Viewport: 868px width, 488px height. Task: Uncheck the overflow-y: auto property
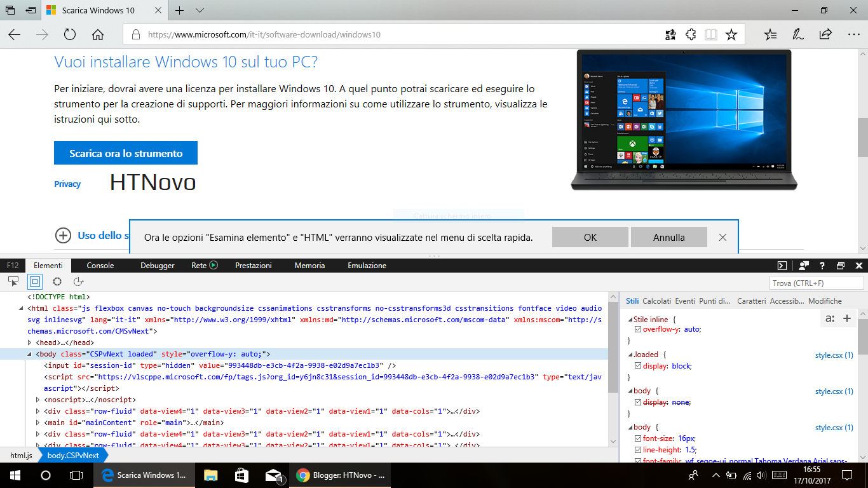[639, 329]
